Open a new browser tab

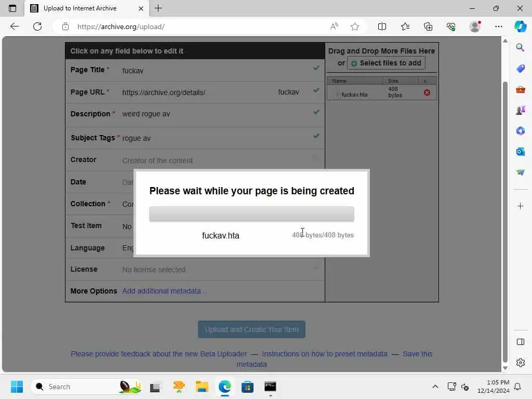click(x=158, y=8)
